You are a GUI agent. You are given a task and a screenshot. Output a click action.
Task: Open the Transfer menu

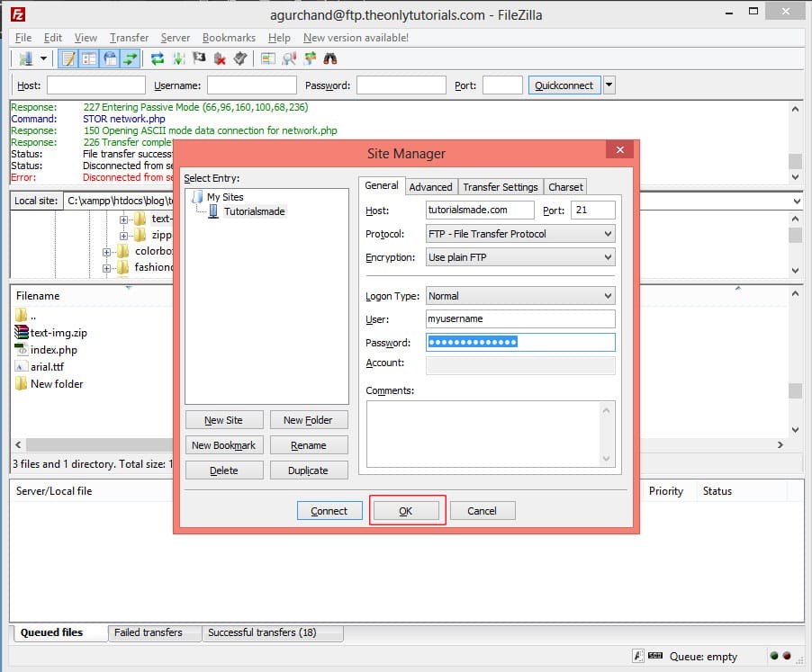click(129, 37)
